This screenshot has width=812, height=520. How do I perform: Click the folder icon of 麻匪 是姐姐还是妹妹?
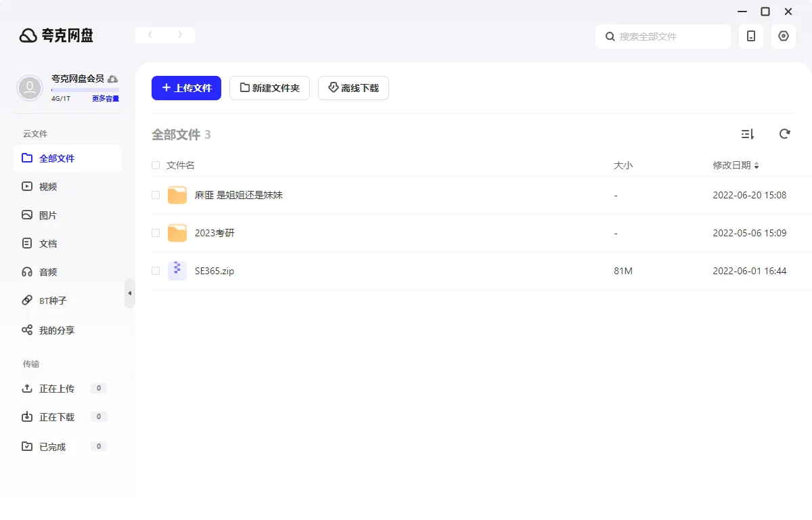pyautogui.click(x=177, y=195)
